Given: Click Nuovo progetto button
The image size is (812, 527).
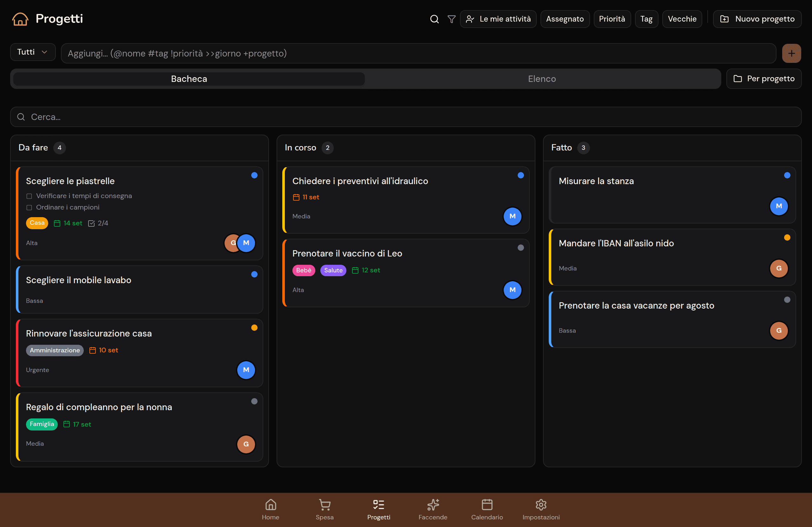Looking at the screenshot, I should [x=757, y=19].
